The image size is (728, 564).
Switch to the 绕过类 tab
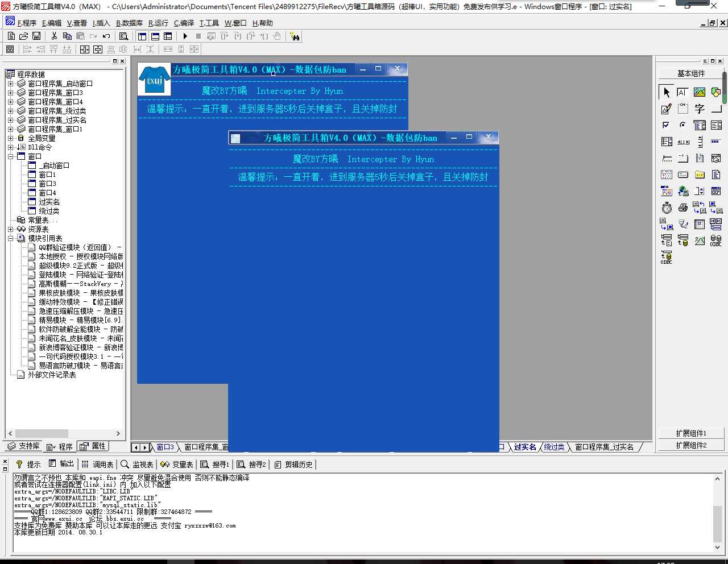554,447
